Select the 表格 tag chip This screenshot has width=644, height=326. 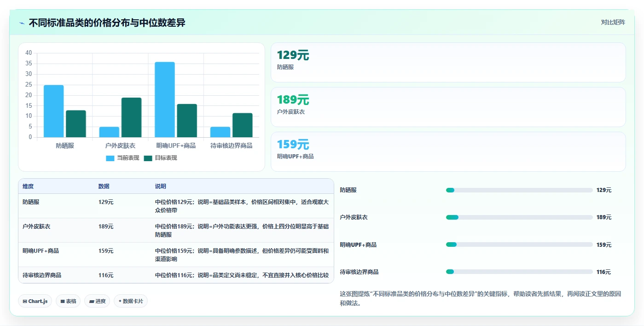point(68,301)
